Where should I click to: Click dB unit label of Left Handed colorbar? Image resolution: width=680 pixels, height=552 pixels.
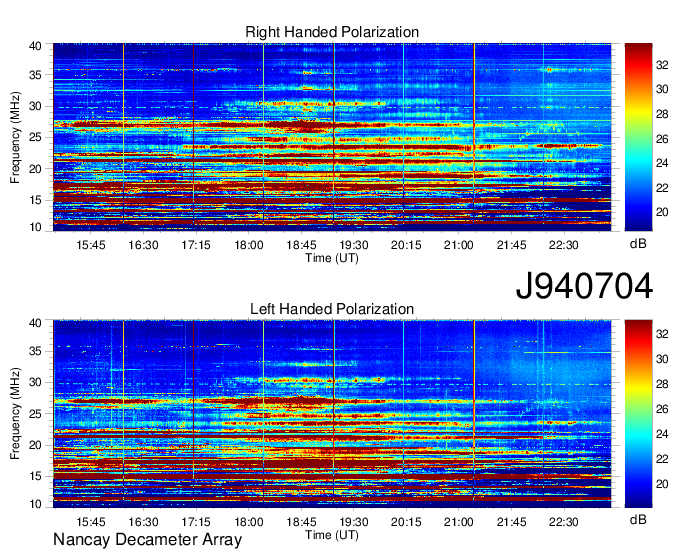(638, 519)
